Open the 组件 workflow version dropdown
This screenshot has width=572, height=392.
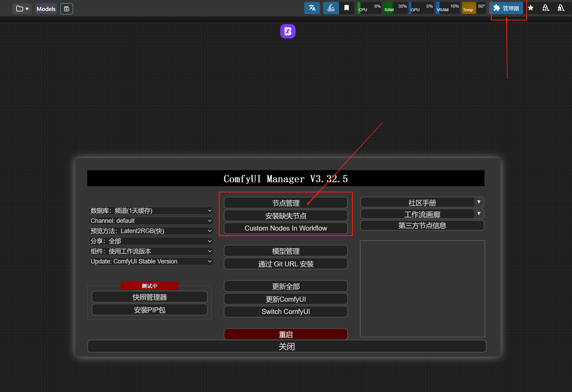(x=151, y=251)
